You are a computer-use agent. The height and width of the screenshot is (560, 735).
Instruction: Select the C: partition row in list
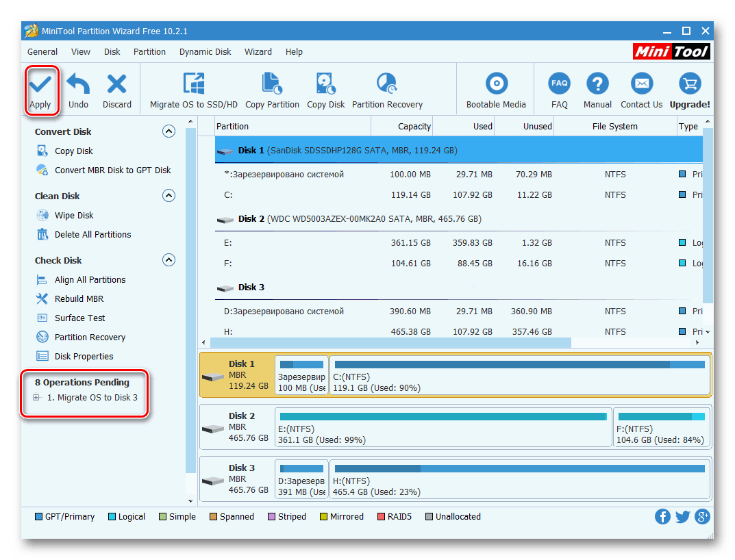click(458, 195)
